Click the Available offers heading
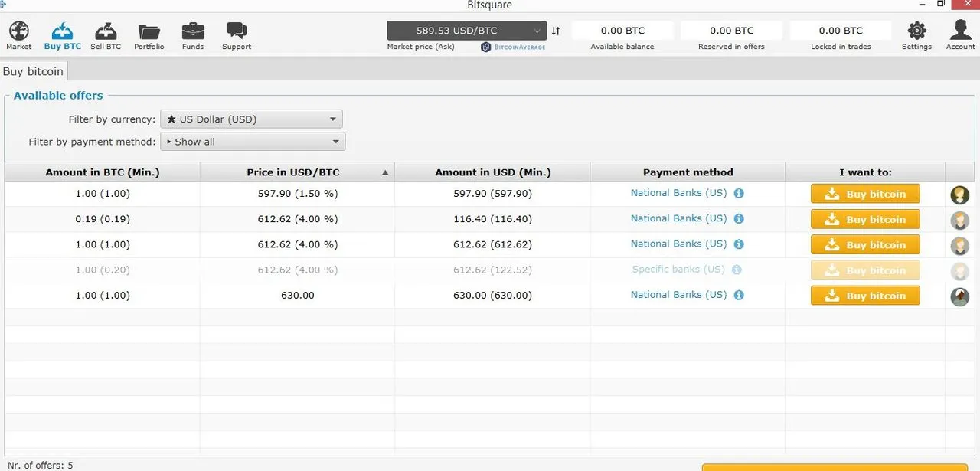Image resolution: width=980 pixels, height=471 pixels. (x=58, y=96)
